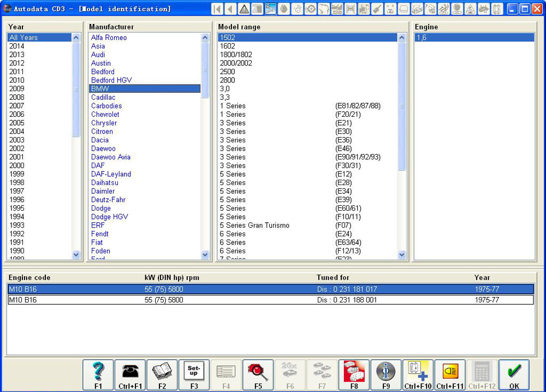Open Help with the F1 question mark button
Viewport: 546px width, 392px height.
tap(98, 375)
